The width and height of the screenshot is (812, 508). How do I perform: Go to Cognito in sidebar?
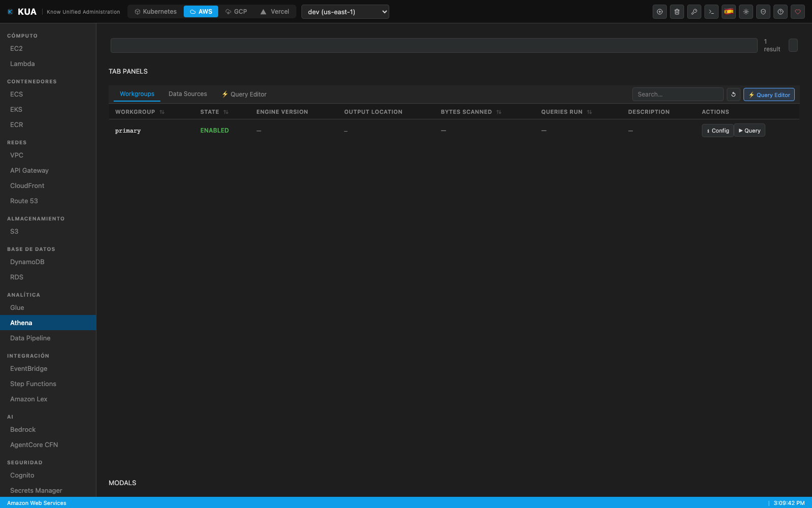click(x=48, y=475)
